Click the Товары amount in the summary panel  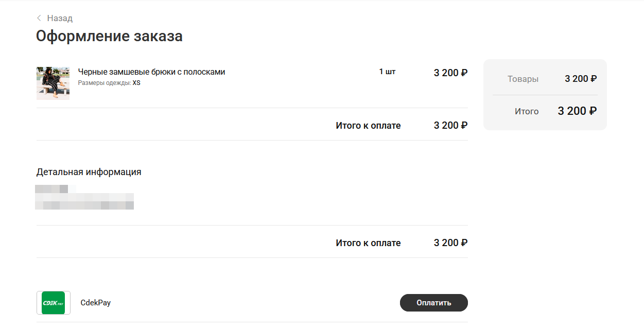click(581, 79)
